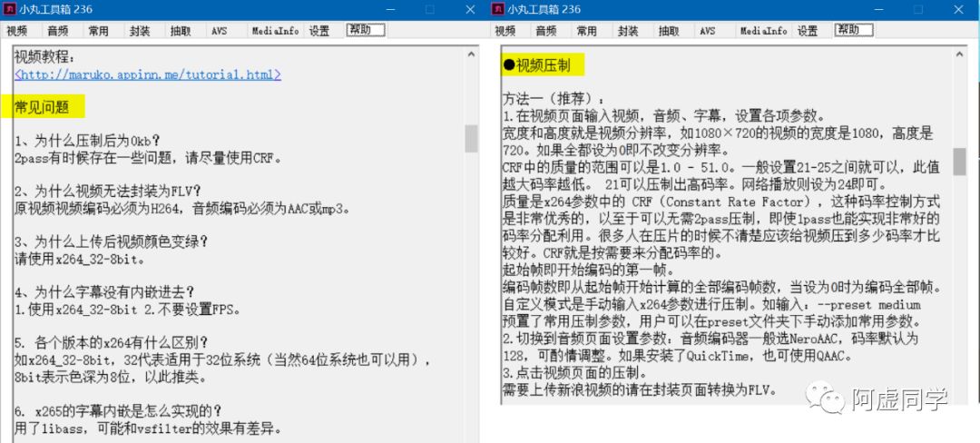The width and height of the screenshot is (980, 443).
Task: Click step 1.在视频页面输入视频 line
Action: point(665,116)
